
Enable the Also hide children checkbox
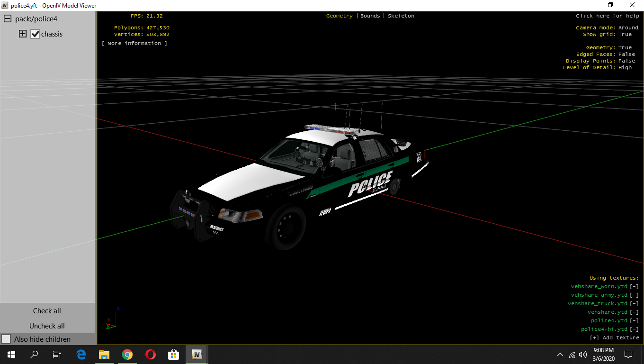(x=6, y=339)
